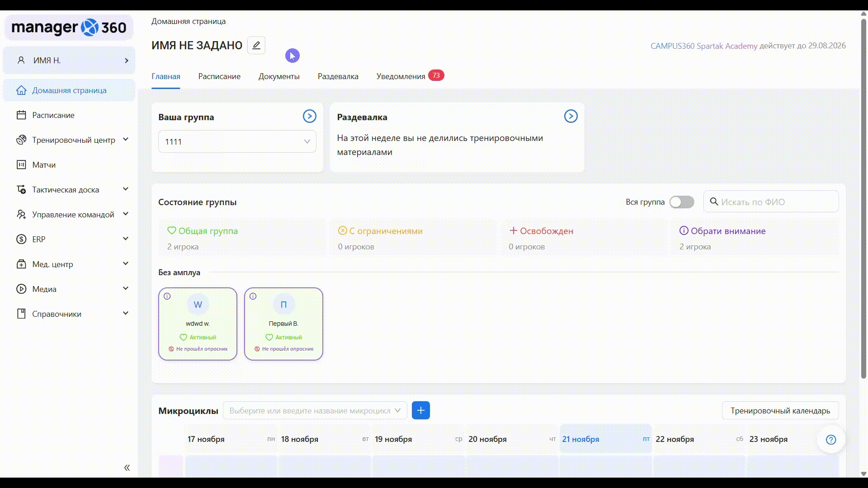
Task: Open the microcycle name combo box
Action: coord(315,411)
